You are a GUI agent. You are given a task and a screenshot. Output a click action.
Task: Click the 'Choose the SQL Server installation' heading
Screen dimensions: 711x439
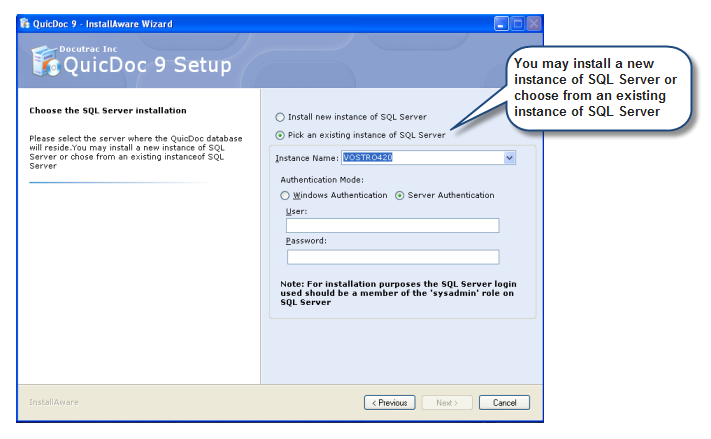[108, 111]
